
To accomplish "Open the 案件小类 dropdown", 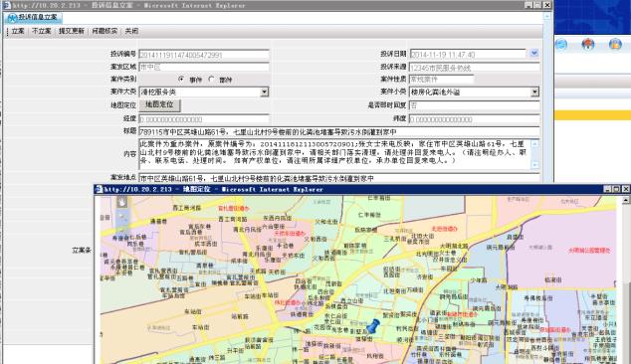I will [x=534, y=92].
